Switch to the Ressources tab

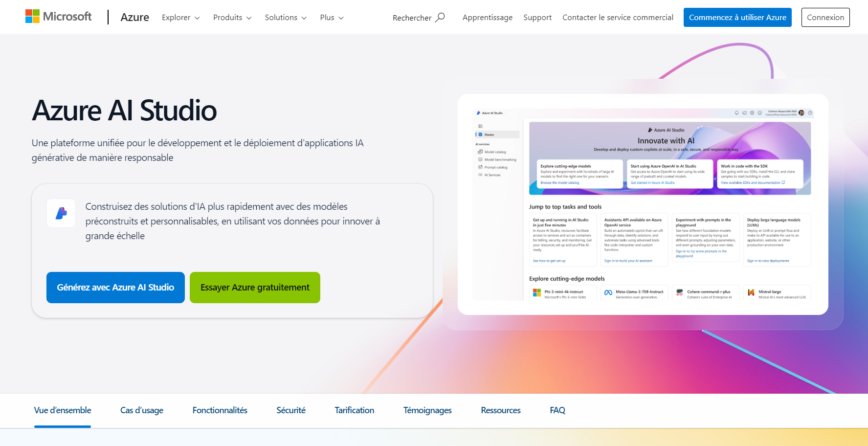click(501, 410)
